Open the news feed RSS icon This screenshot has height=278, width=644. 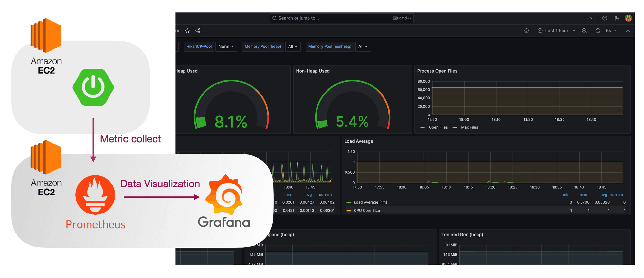pyautogui.click(x=617, y=18)
